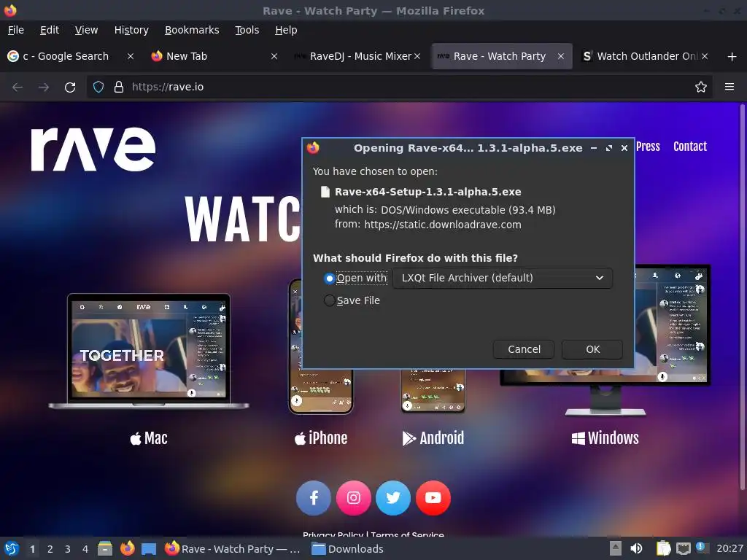747x560 pixels.
Task: Open the Press link on Rave page
Action: coord(648,147)
